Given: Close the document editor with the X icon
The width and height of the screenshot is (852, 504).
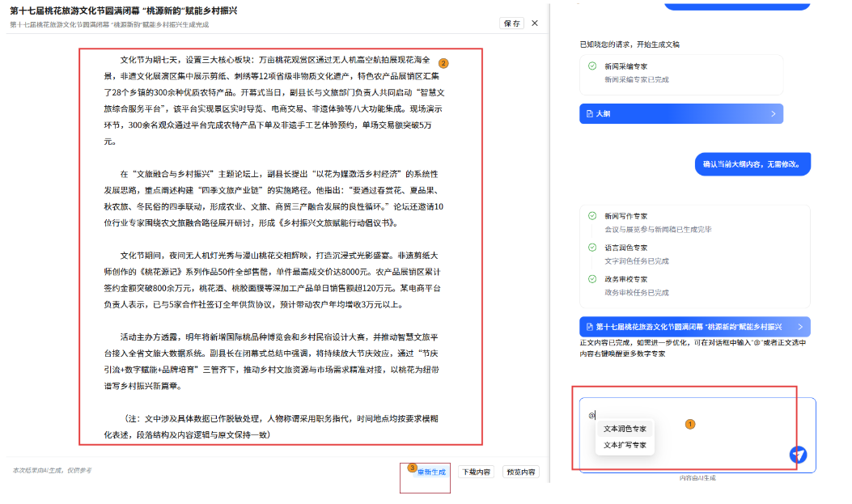Looking at the screenshot, I should coord(534,23).
